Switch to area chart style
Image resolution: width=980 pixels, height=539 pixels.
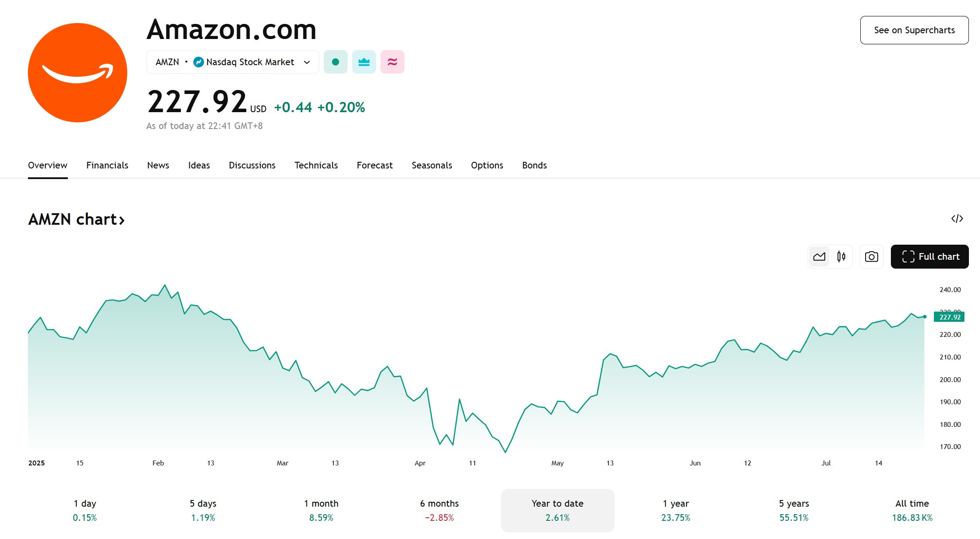[819, 257]
